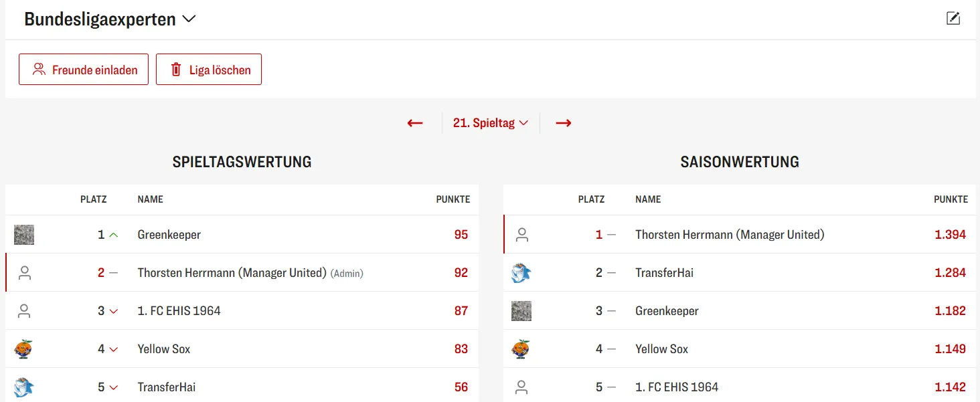This screenshot has width=980, height=402.
Task: Click the profile icon beside 1. FC EHIS 1964 in Saisonwertung
Action: click(522, 387)
